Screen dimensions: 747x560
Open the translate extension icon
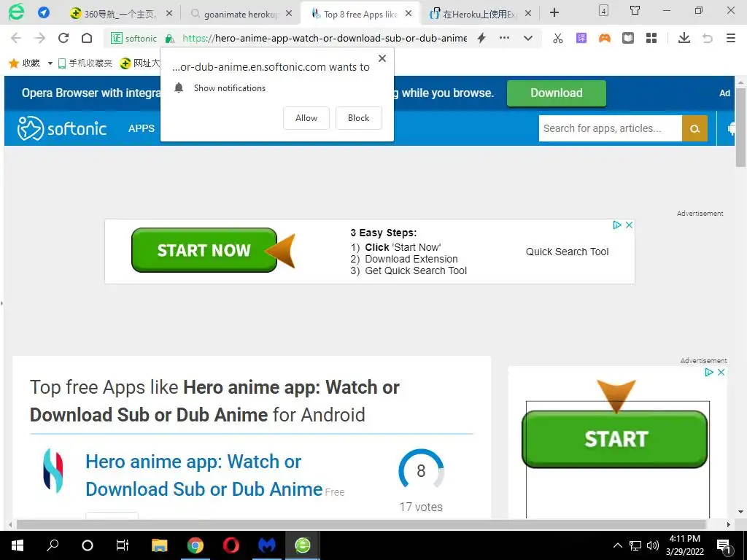point(581,38)
